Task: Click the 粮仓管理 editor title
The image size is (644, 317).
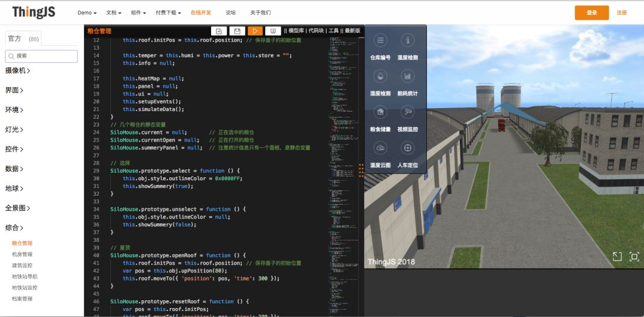Action: pyautogui.click(x=99, y=31)
